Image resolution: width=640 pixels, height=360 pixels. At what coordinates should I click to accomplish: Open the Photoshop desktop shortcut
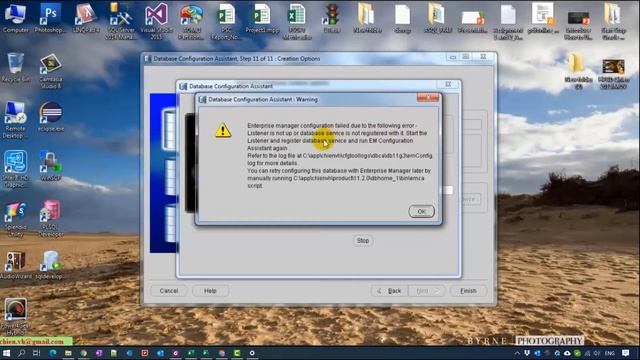(50, 18)
